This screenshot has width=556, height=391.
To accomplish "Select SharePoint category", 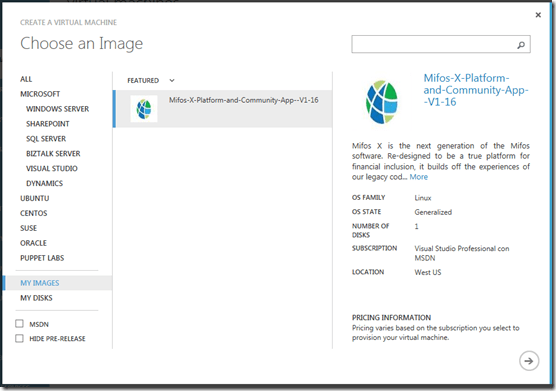I will [x=48, y=124].
